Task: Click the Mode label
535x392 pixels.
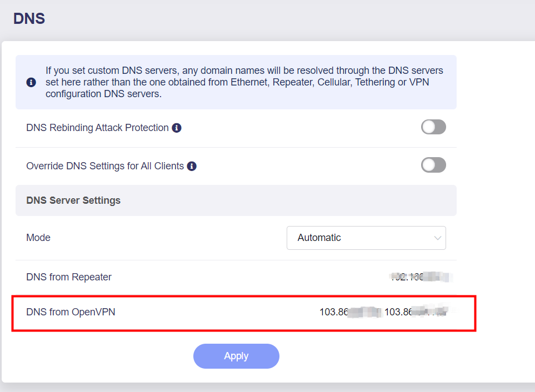Action: [x=38, y=238]
